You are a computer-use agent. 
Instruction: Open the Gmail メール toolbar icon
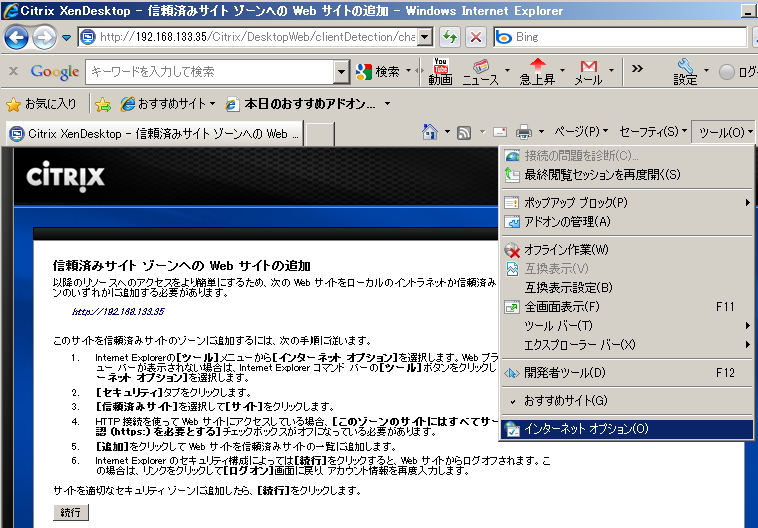(x=588, y=72)
